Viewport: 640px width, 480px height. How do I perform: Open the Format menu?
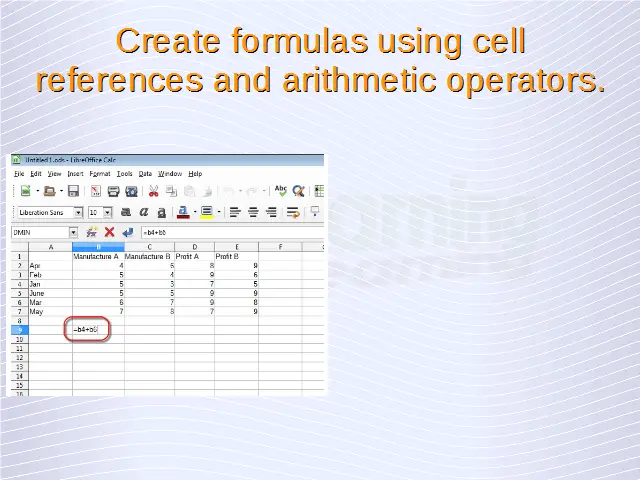point(100,173)
